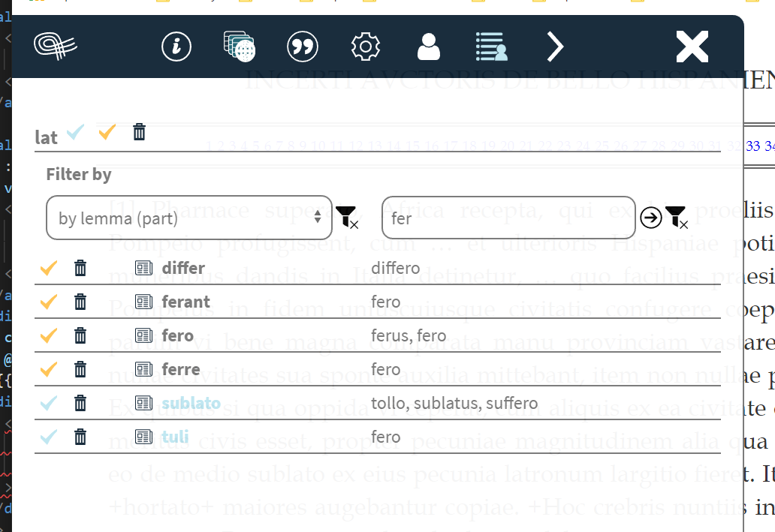Screen dimensions: 775x532
Task: Open the Help info panel
Action: pyautogui.click(x=175, y=47)
